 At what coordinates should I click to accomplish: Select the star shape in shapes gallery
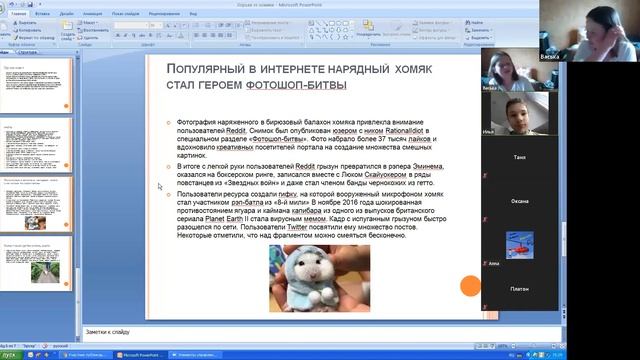345,37
